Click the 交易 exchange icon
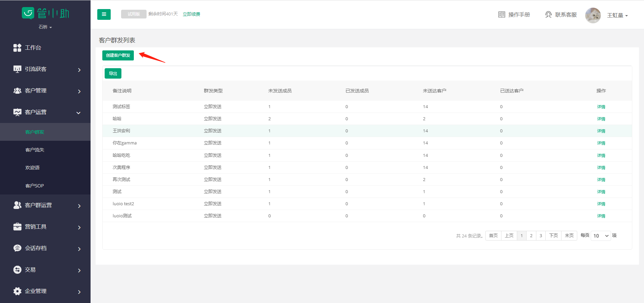The height and width of the screenshot is (303, 644). (x=17, y=270)
